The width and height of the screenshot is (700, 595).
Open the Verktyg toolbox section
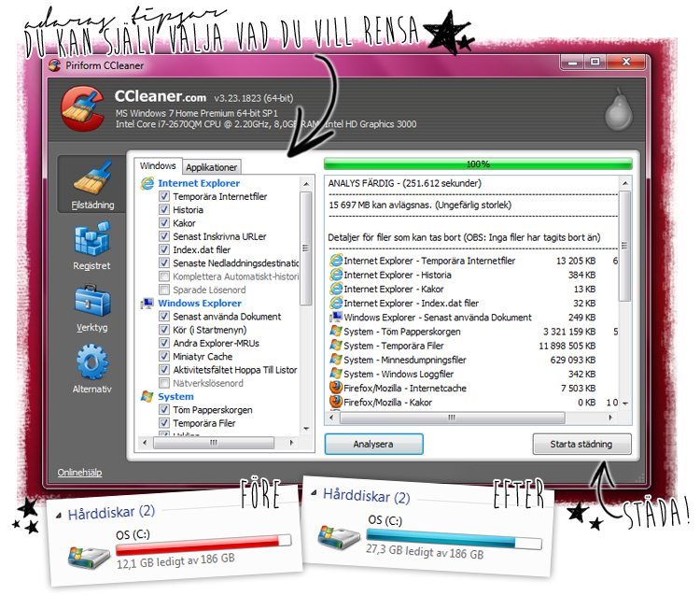(x=92, y=307)
